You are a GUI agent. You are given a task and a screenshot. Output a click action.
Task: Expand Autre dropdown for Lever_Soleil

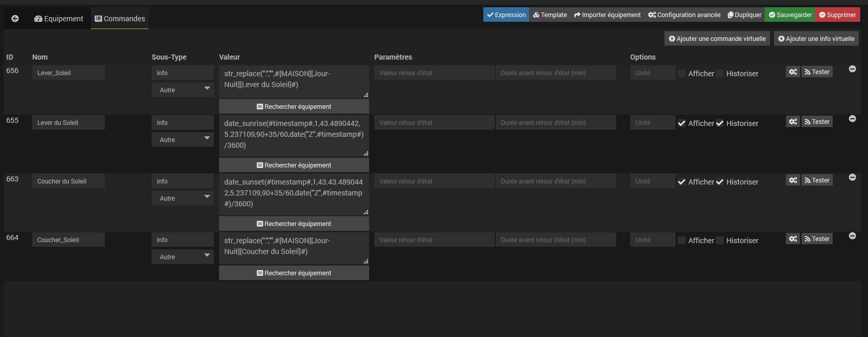(183, 90)
